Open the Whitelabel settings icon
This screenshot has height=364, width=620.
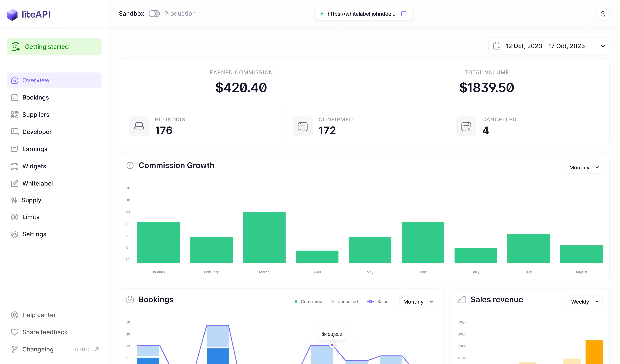[x=15, y=183]
